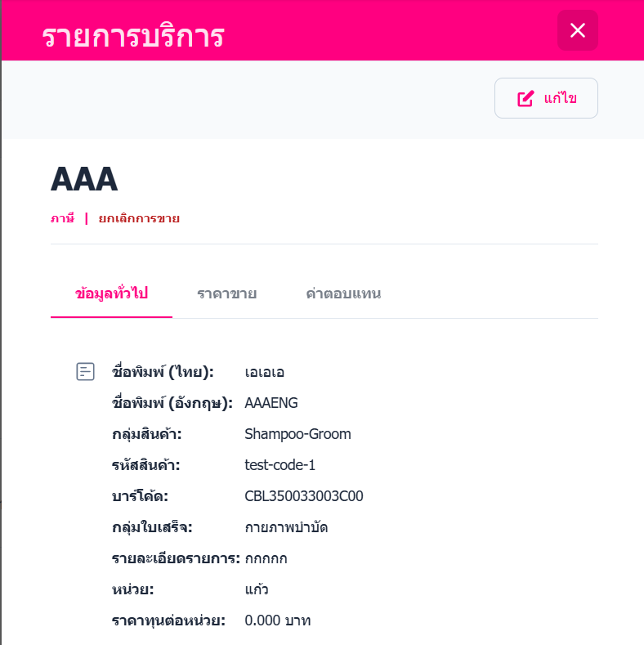Viewport: 644px width, 645px height.
Task: Click the cost price 0.000 บาท
Action: tap(277, 620)
